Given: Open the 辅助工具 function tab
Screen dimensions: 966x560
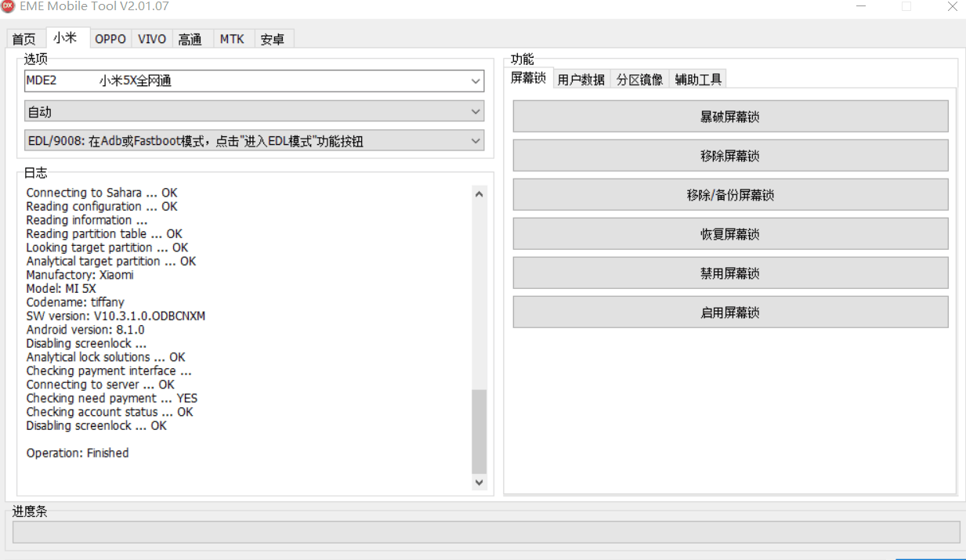Looking at the screenshot, I should pyautogui.click(x=698, y=79).
